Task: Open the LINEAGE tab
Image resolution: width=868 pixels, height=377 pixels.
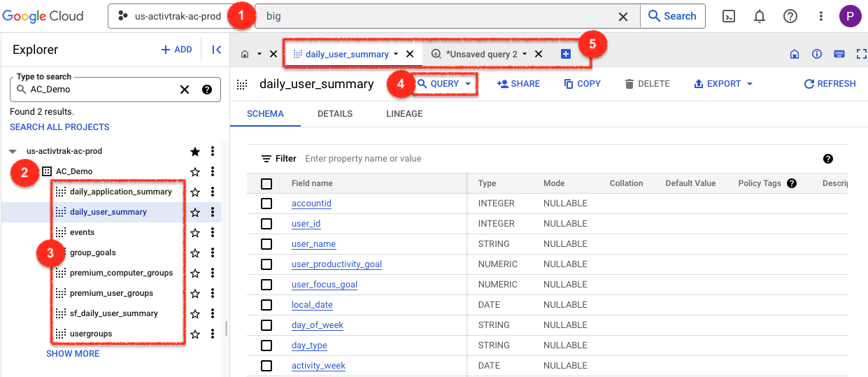Action: pos(404,113)
